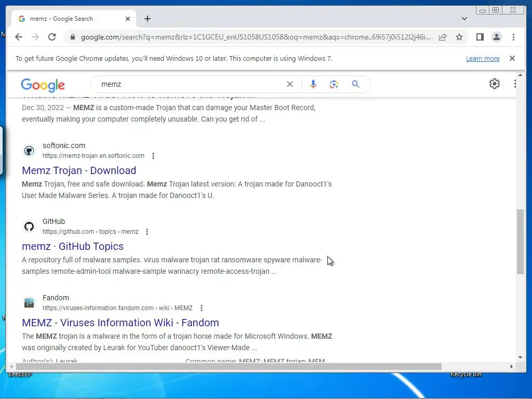Reload the current page

52,37
